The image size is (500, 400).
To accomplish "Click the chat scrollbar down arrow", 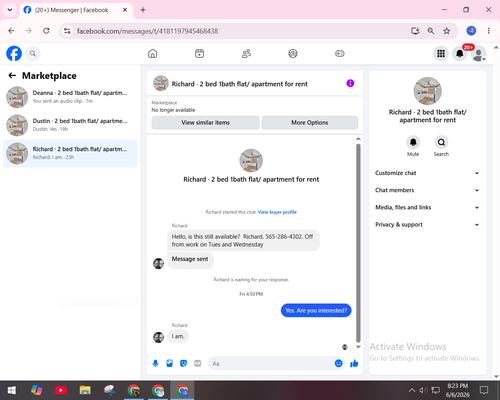I will tap(358, 347).
